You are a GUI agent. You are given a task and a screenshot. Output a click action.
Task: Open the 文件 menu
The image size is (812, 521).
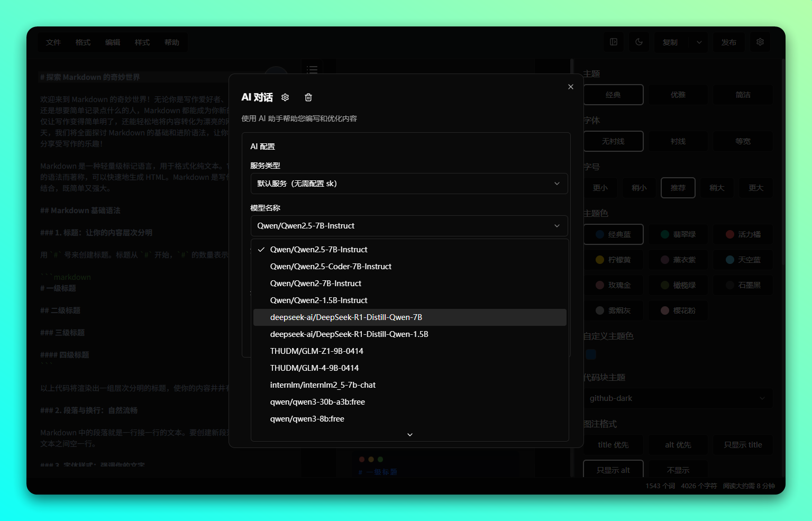pyautogui.click(x=53, y=42)
